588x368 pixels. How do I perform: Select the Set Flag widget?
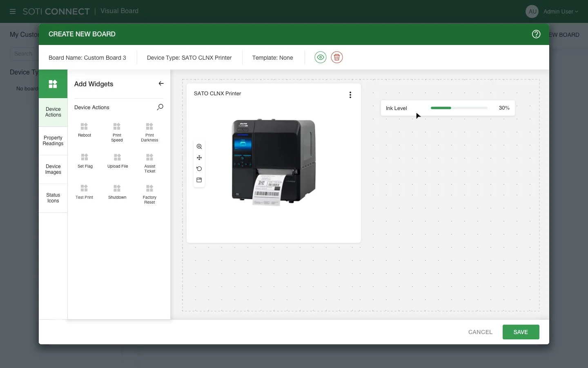point(85,161)
